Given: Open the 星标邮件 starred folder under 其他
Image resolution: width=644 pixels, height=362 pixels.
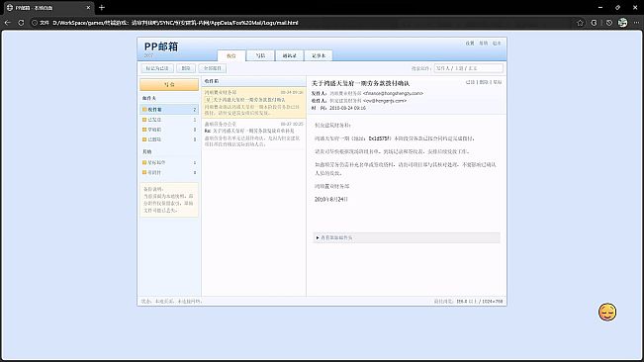Looking at the screenshot, I should pyautogui.click(x=169, y=162).
